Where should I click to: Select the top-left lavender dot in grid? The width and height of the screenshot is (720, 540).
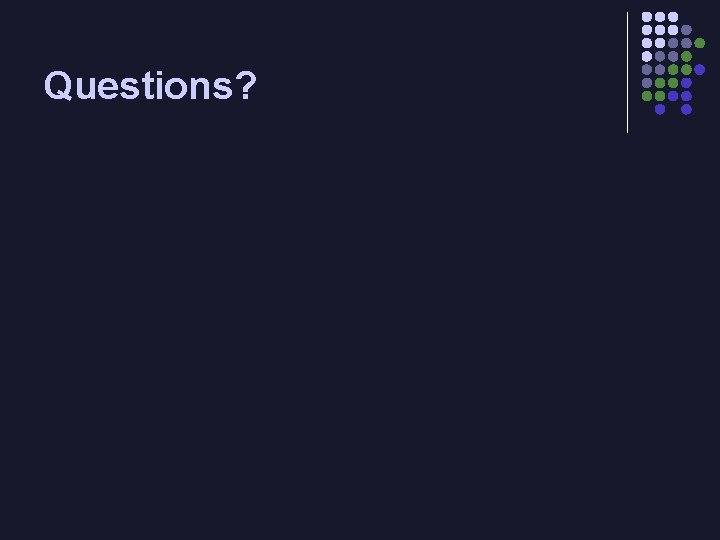point(647,18)
